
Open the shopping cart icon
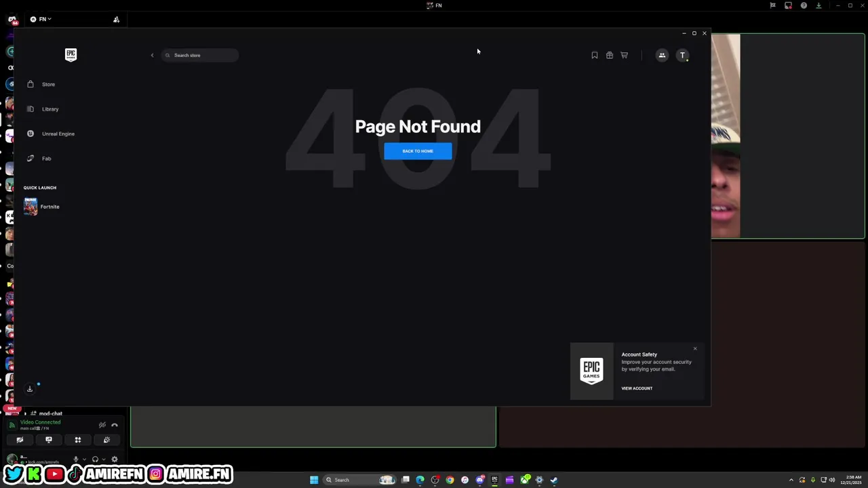pos(625,55)
